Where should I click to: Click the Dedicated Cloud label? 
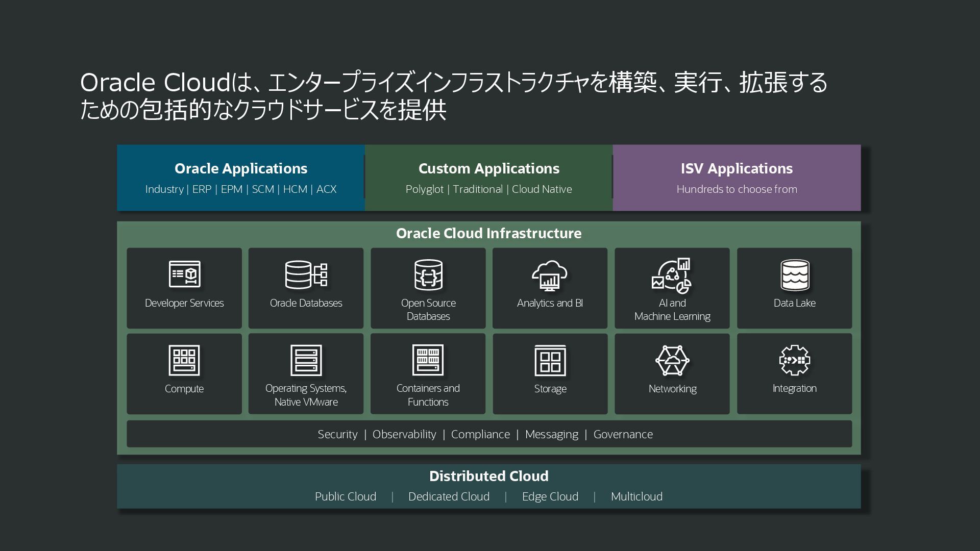pyautogui.click(x=449, y=496)
